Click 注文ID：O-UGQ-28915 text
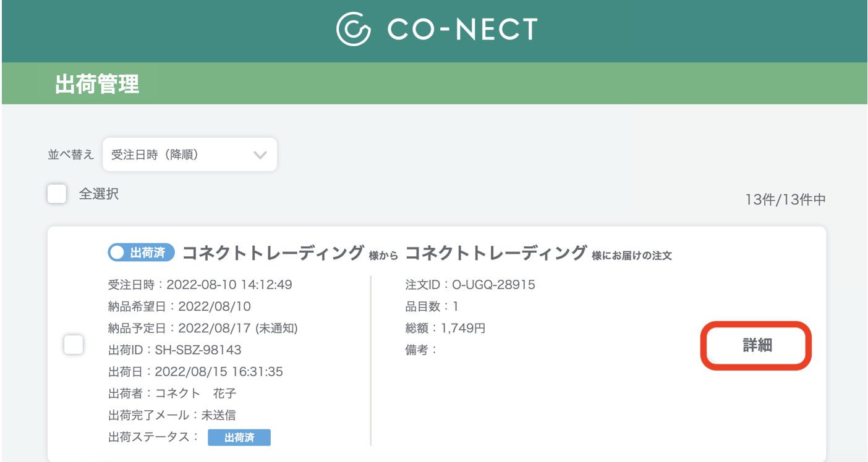Screen dimensions: 868x462 coord(470,285)
